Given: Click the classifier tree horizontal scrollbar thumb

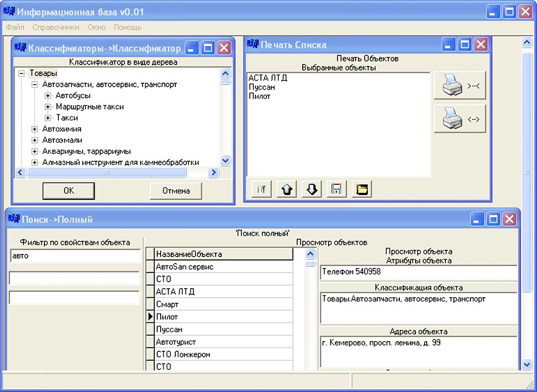Looking at the screenshot, I should click(x=106, y=172).
